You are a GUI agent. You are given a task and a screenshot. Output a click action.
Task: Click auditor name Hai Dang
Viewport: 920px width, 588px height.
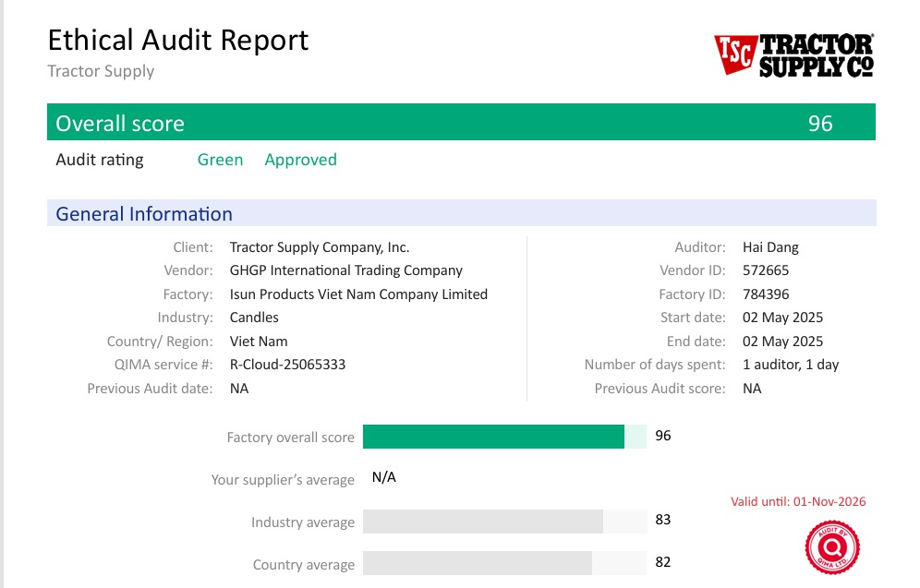click(770, 247)
